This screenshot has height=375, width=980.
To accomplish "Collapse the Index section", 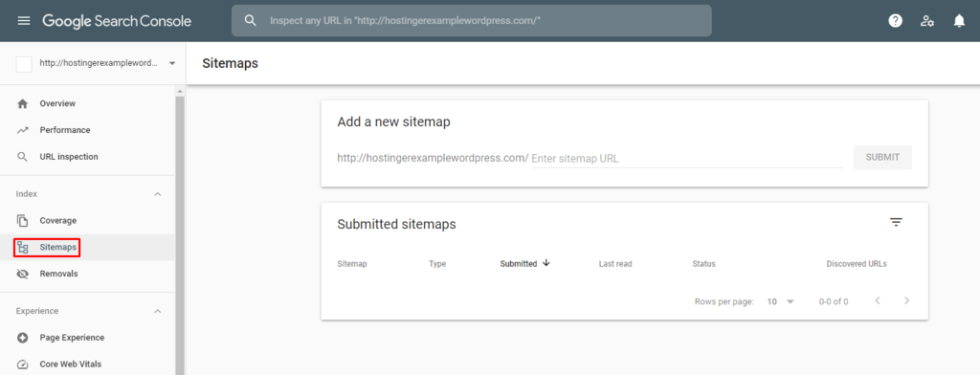I will pyautogui.click(x=158, y=194).
